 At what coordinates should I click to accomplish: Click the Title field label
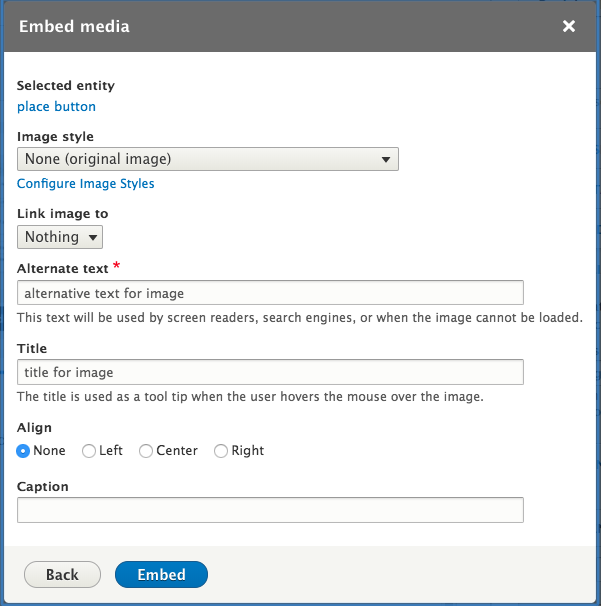pyautogui.click(x=32, y=348)
